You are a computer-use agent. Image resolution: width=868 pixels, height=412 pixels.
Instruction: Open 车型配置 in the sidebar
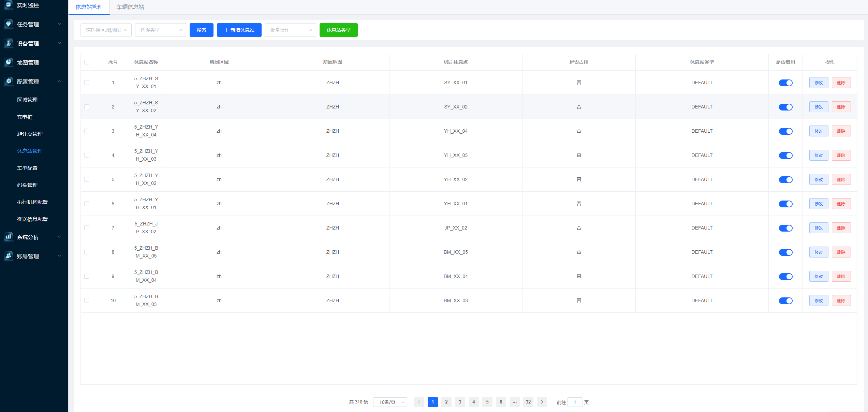(x=27, y=168)
